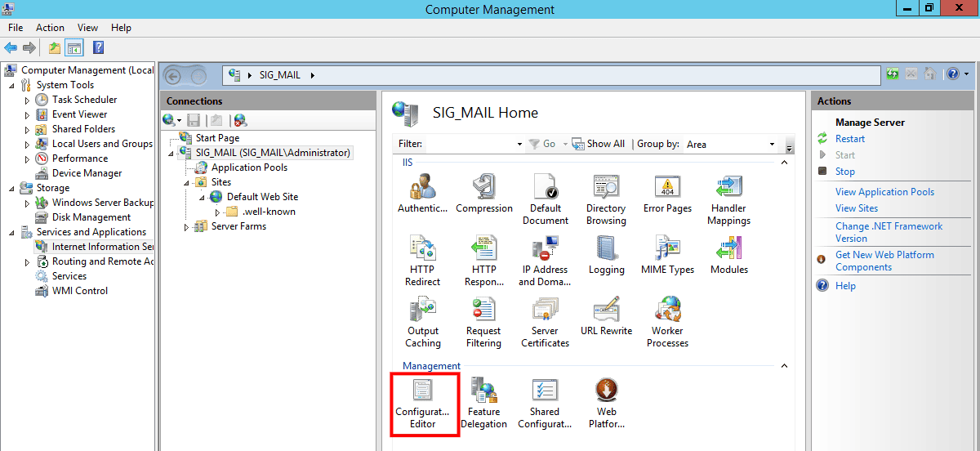This screenshot has width=980, height=451.
Task: Select Windows Server Backup in tree
Action: [x=103, y=203]
